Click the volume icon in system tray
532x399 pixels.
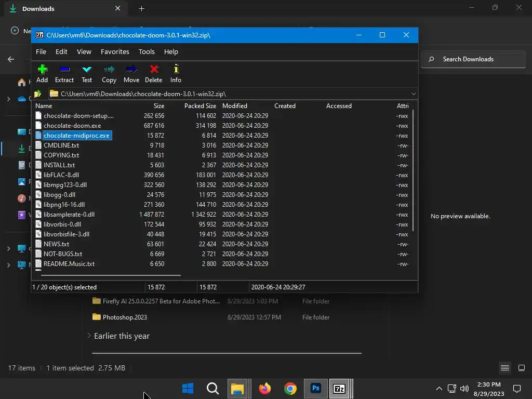pyautogui.click(x=464, y=389)
